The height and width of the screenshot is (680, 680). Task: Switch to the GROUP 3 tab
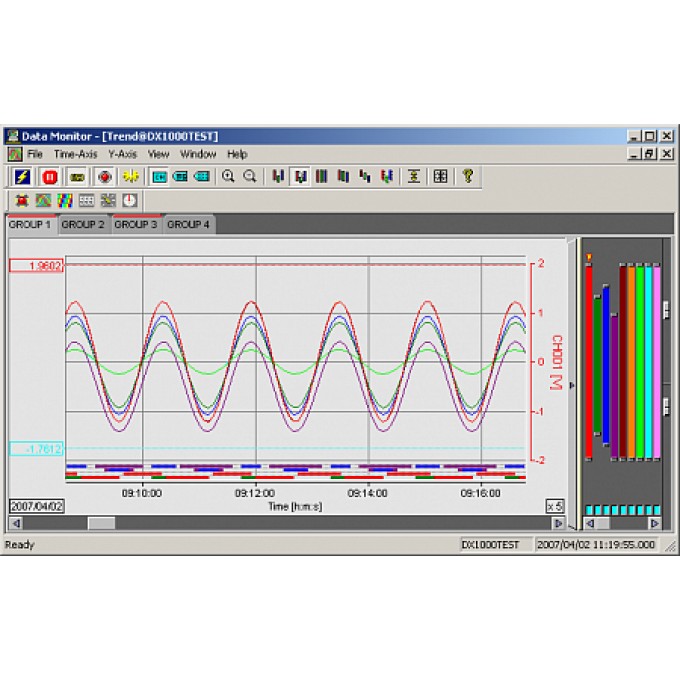tap(136, 225)
